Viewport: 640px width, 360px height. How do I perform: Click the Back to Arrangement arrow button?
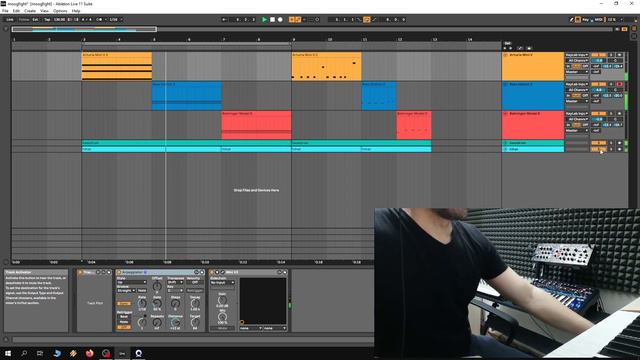pos(224,19)
